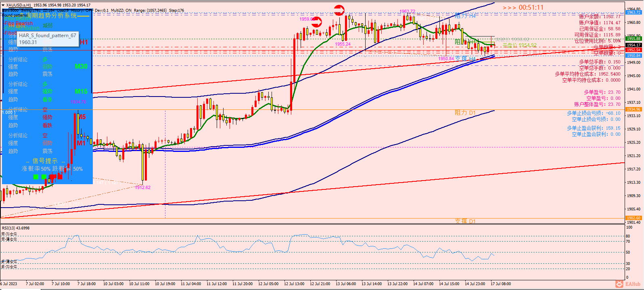Click the 突破价 1956.02 label
Image resolution: width=644 pixels, height=290 pixels.
coord(512,40)
